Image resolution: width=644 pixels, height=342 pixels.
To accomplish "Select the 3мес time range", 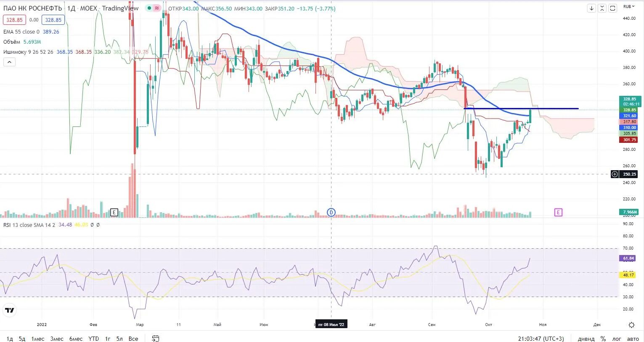I will [x=57, y=339].
